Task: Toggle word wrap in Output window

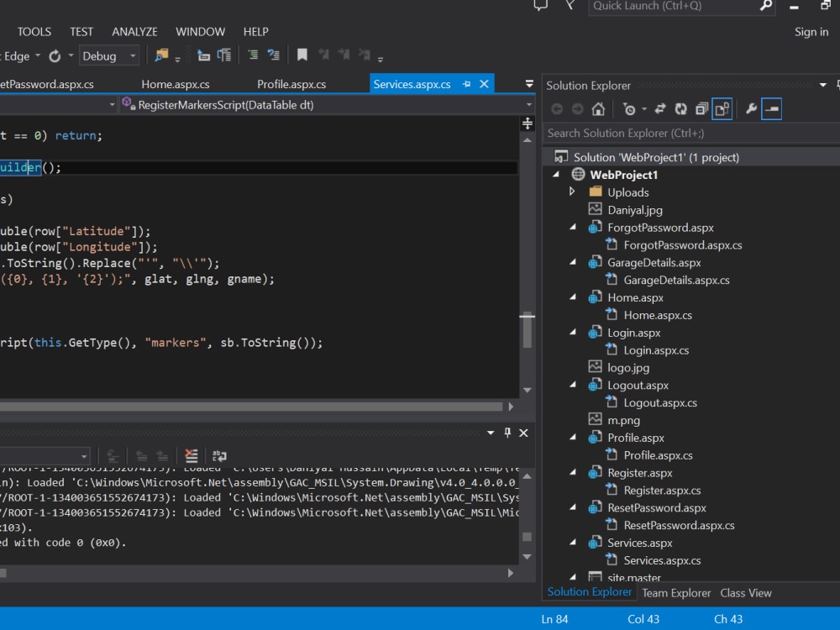Action: 219,456
